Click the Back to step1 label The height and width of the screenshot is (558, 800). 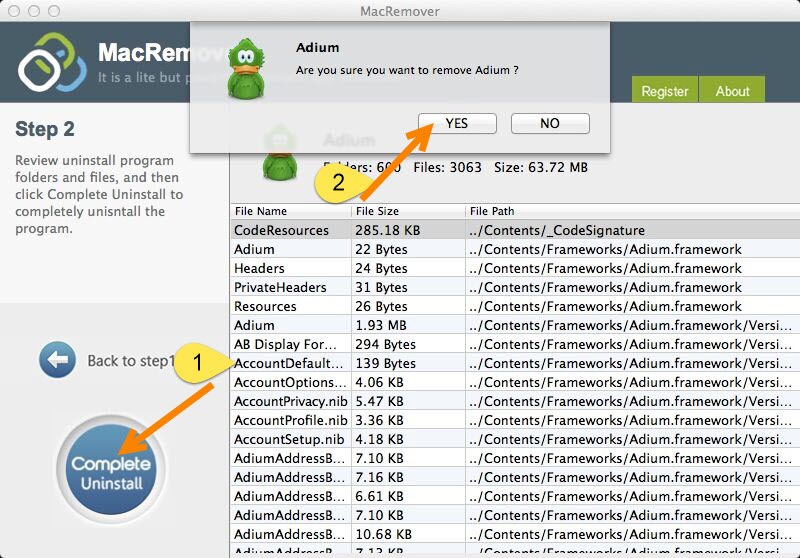pos(131,361)
